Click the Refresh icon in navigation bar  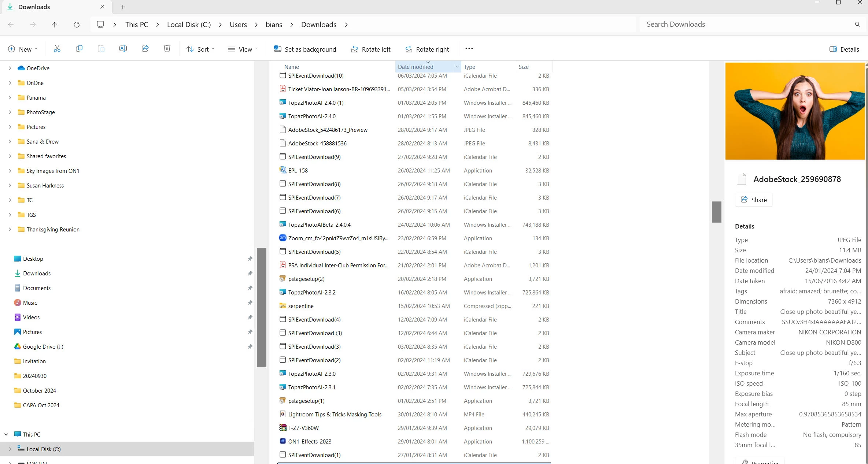click(x=77, y=25)
